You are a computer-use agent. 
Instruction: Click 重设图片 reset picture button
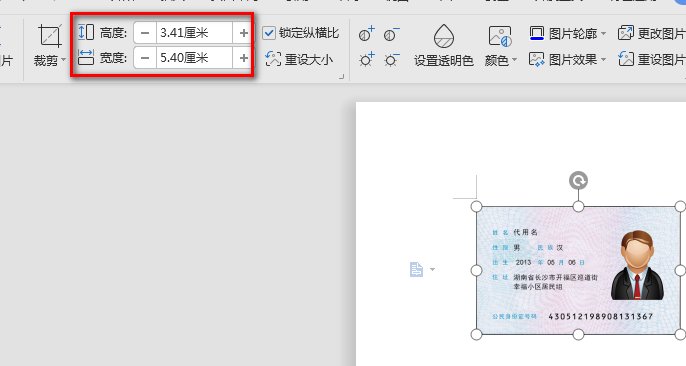point(651,59)
